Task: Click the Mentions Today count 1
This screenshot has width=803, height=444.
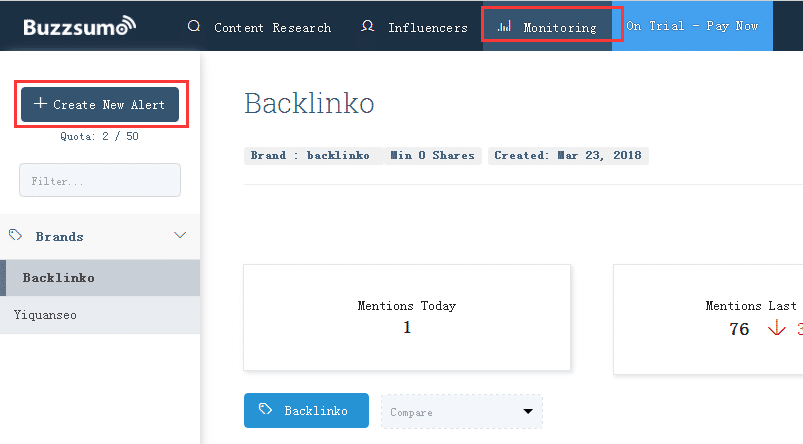Action: click(x=407, y=328)
